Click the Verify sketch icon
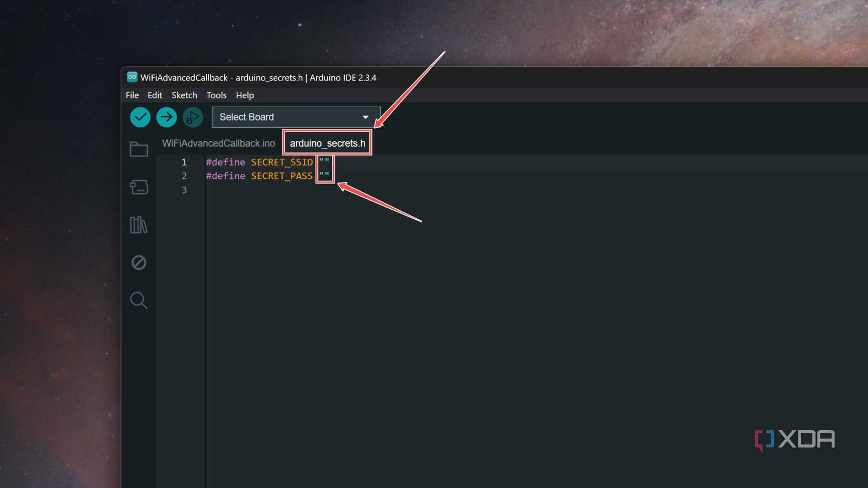Image resolution: width=868 pixels, height=488 pixels. click(x=140, y=117)
